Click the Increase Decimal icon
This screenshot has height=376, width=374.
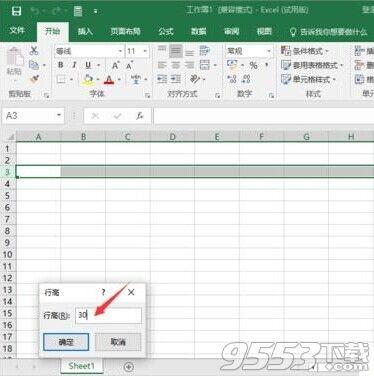click(232, 79)
